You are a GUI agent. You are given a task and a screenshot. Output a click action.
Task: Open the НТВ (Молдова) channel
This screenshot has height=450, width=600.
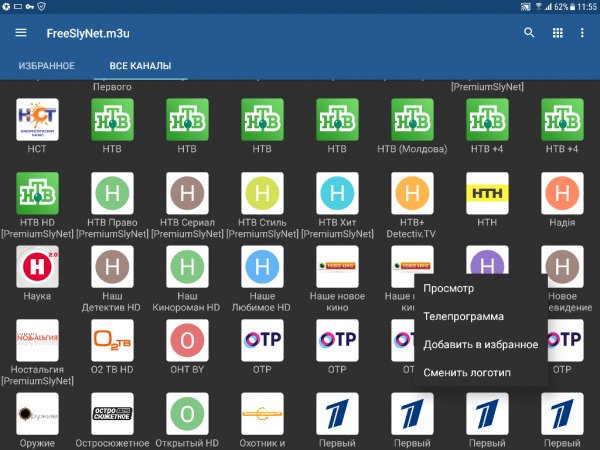[412, 119]
